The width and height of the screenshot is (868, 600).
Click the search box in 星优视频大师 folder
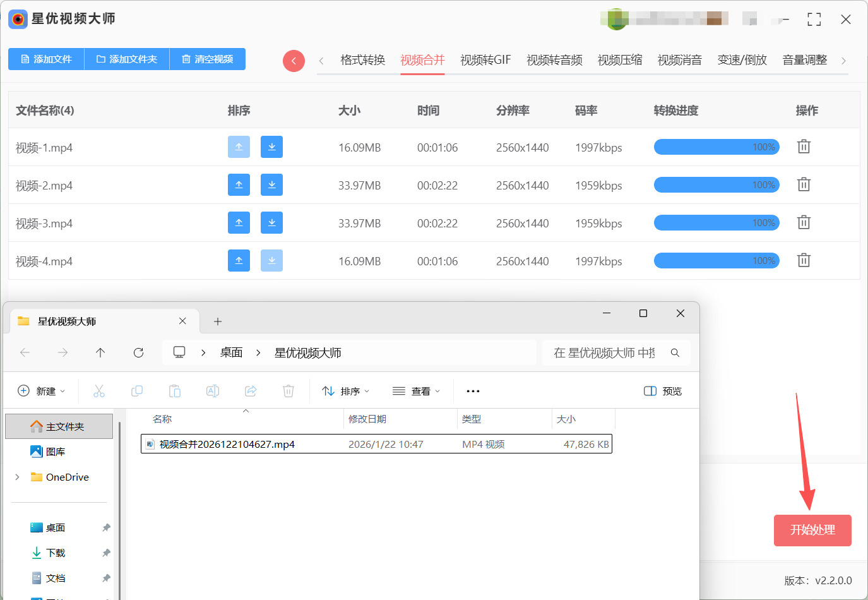pos(605,352)
